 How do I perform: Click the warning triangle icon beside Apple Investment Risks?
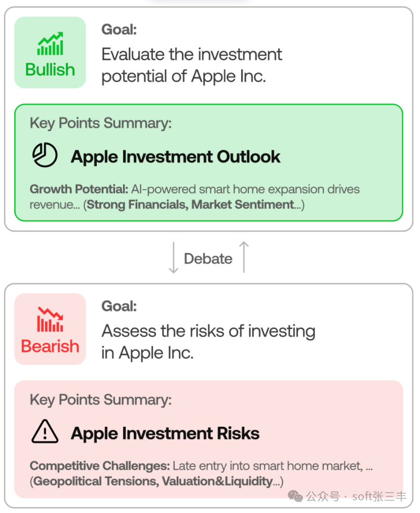[x=45, y=432]
